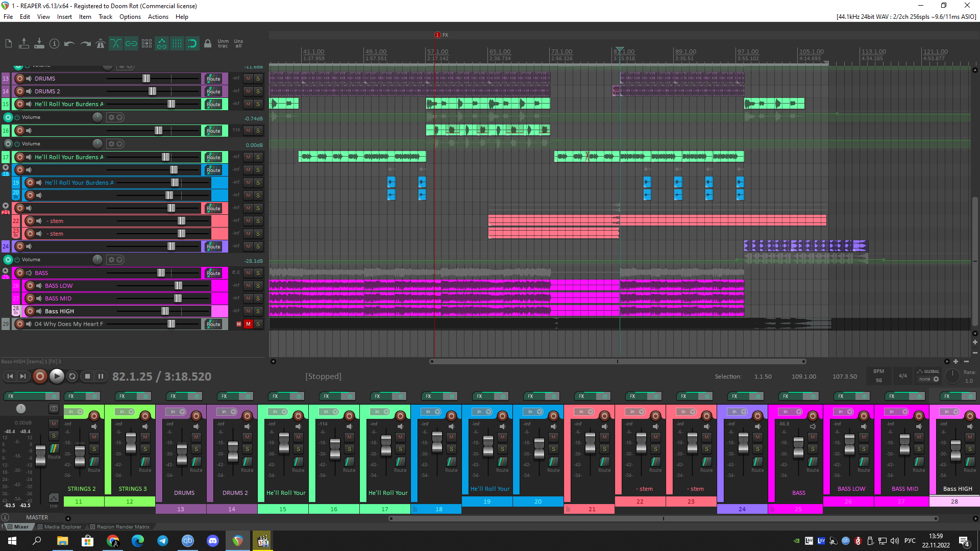
Task: Click the transport Pause button
Action: click(x=101, y=377)
